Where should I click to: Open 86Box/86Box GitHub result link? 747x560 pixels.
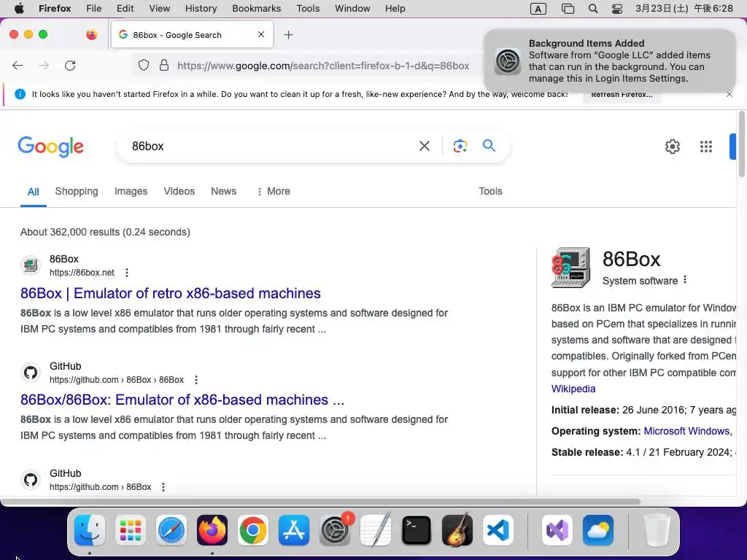point(182,400)
